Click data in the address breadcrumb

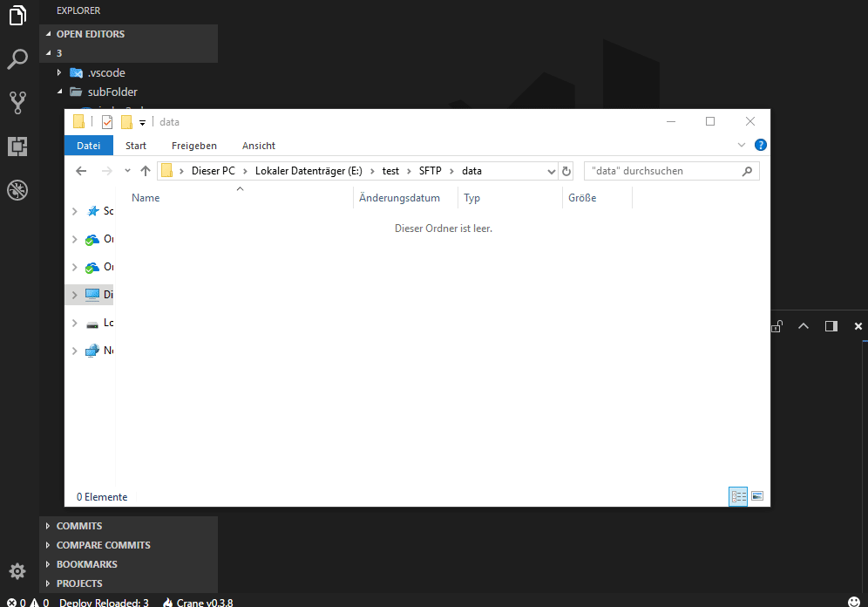click(471, 171)
